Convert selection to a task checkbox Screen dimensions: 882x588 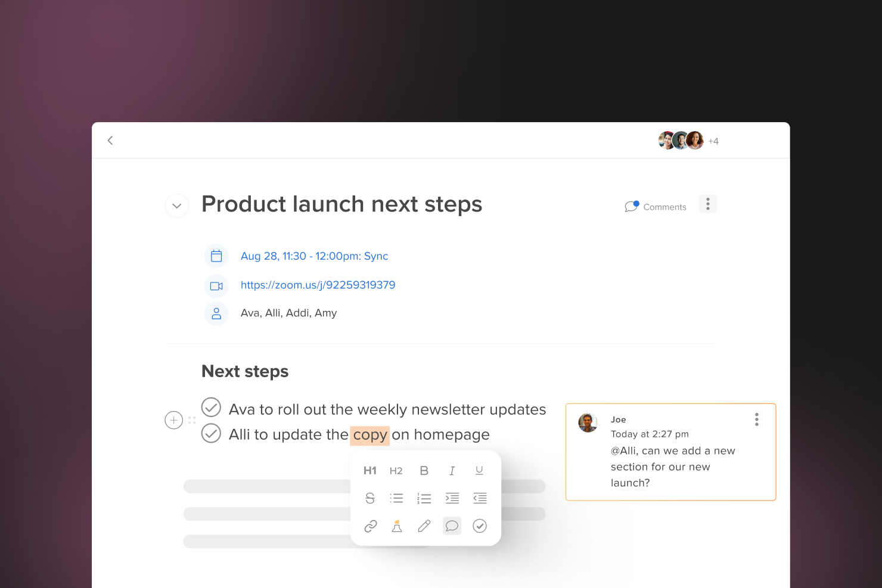[x=480, y=526]
